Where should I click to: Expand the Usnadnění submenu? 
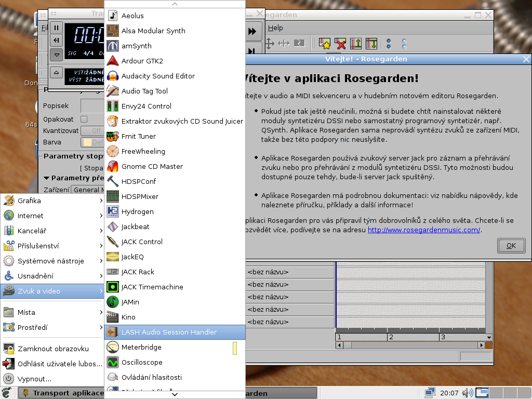(52, 276)
